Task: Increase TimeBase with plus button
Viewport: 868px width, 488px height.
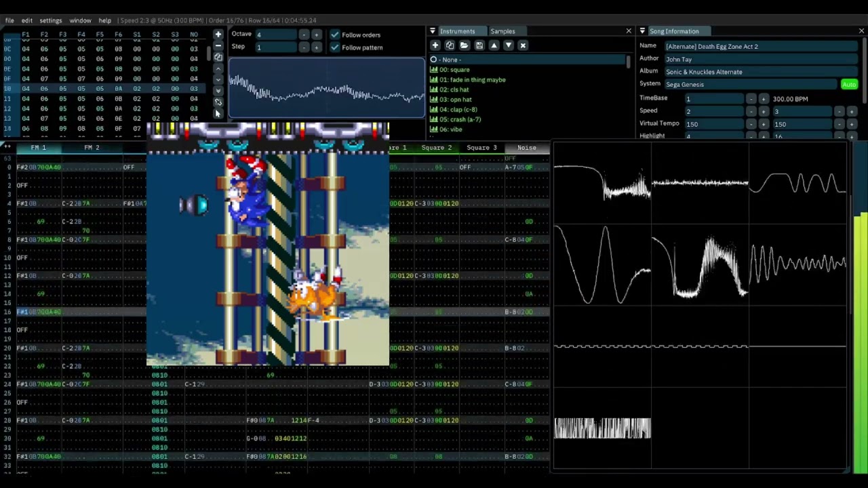Action: (764, 99)
